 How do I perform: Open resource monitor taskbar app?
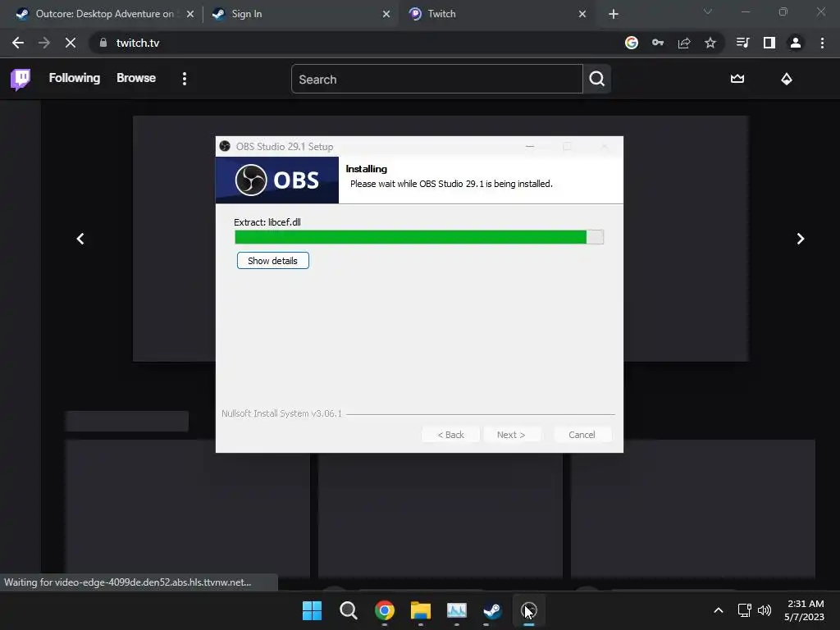[456, 610]
